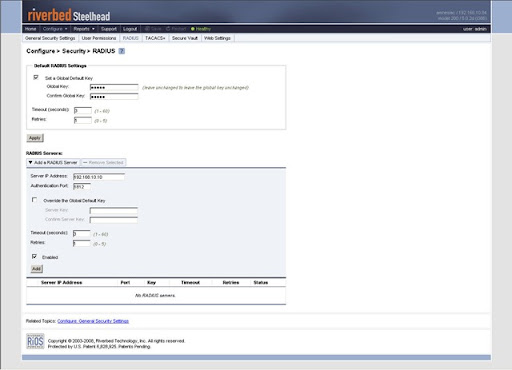
Task: Click the minus icon for Remove Selected
Action: (85, 163)
